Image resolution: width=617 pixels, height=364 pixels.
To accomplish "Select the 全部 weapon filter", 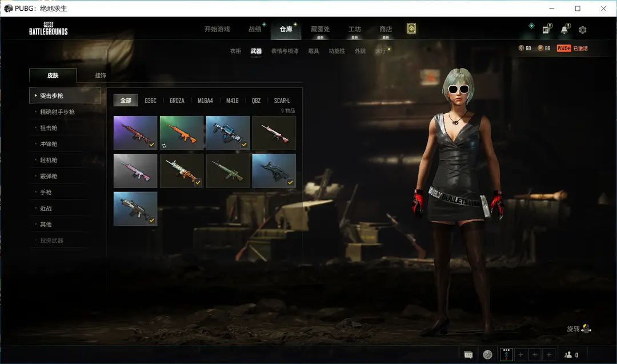I will pyautogui.click(x=126, y=101).
